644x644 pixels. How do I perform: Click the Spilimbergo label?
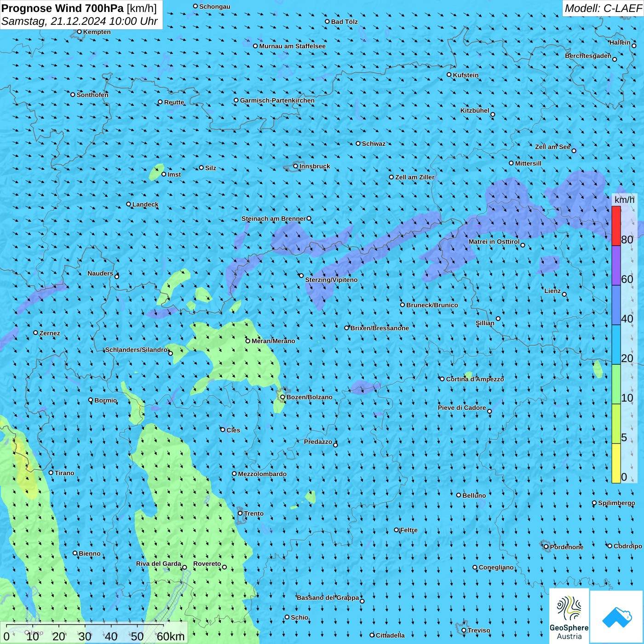[x=616, y=503]
